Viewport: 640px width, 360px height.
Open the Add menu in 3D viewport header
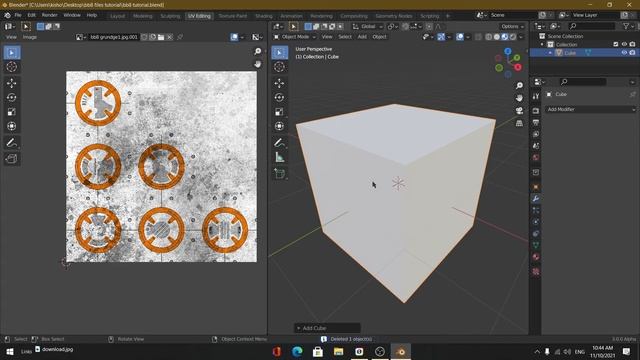coord(362,37)
